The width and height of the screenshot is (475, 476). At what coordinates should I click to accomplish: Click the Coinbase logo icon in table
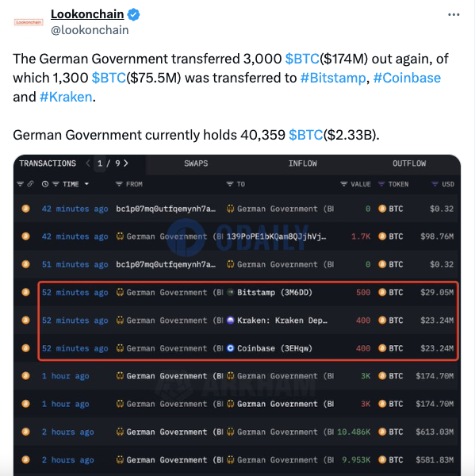pos(231,348)
